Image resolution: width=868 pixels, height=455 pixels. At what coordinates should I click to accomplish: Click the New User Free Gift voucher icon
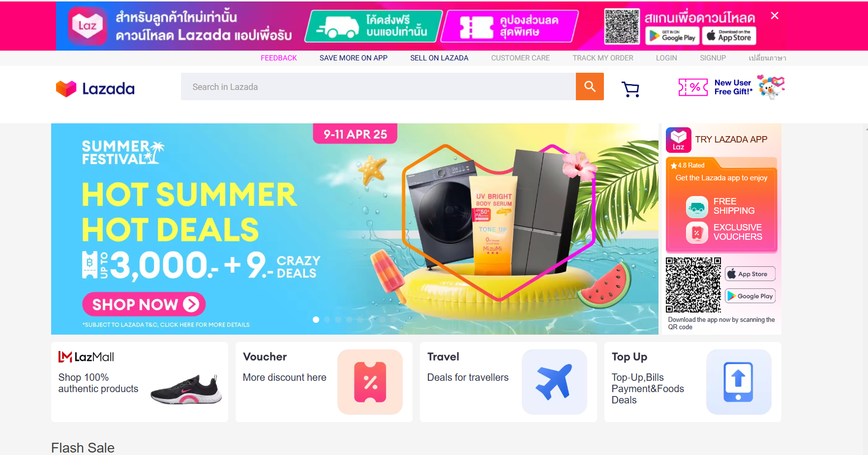click(693, 87)
